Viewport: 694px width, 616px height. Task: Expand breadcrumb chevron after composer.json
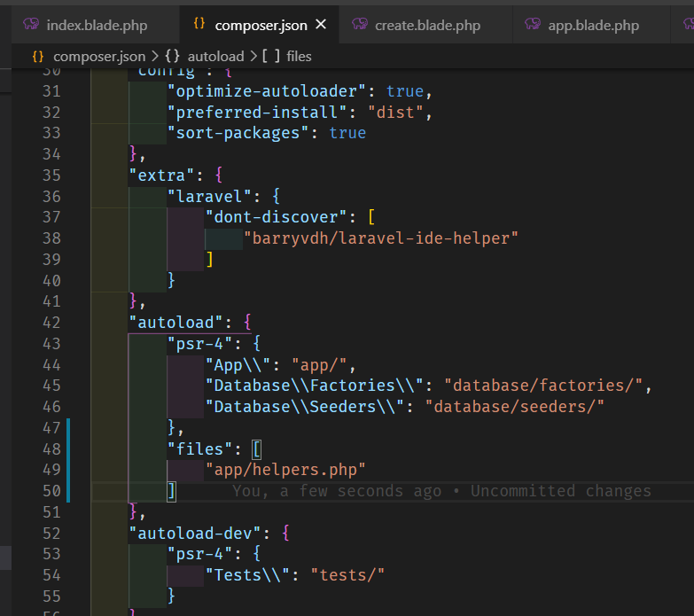tap(155, 56)
